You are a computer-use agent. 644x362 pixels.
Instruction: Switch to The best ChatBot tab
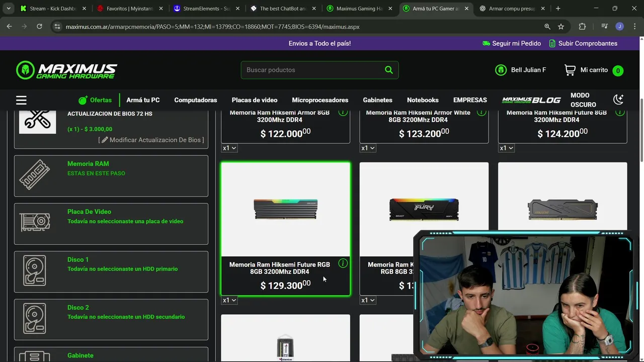pos(283,9)
